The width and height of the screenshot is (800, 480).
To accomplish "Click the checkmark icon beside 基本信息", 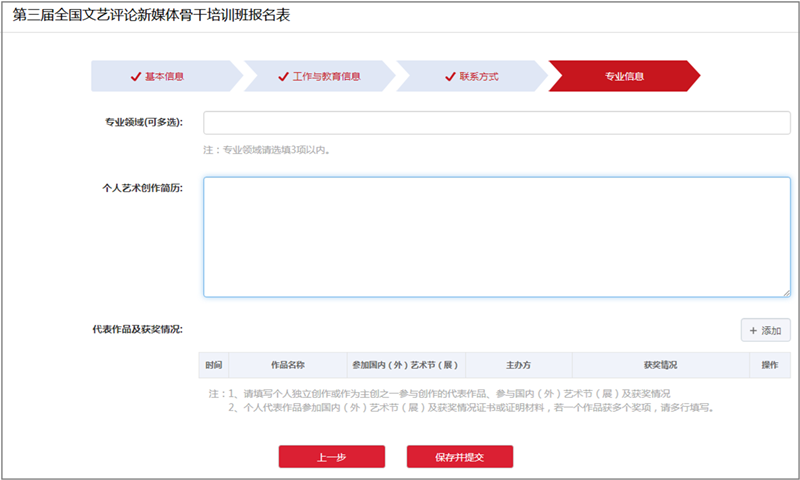I will pos(136,76).
